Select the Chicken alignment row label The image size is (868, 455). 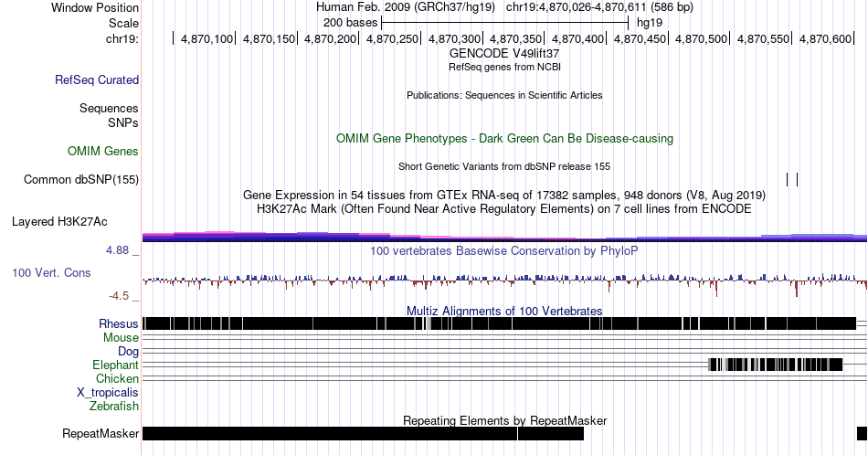(117, 378)
